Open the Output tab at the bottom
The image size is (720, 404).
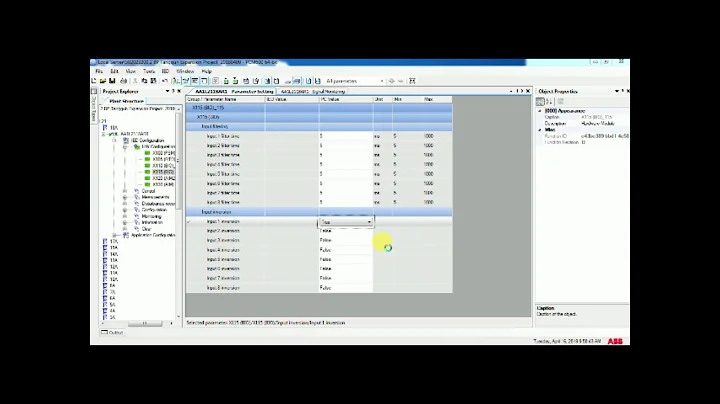coord(112,332)
